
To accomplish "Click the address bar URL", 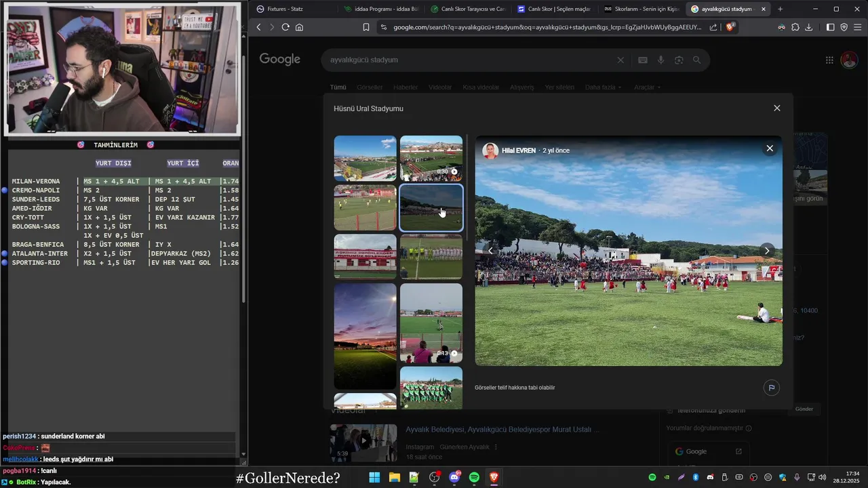I will tap(547, 27).
